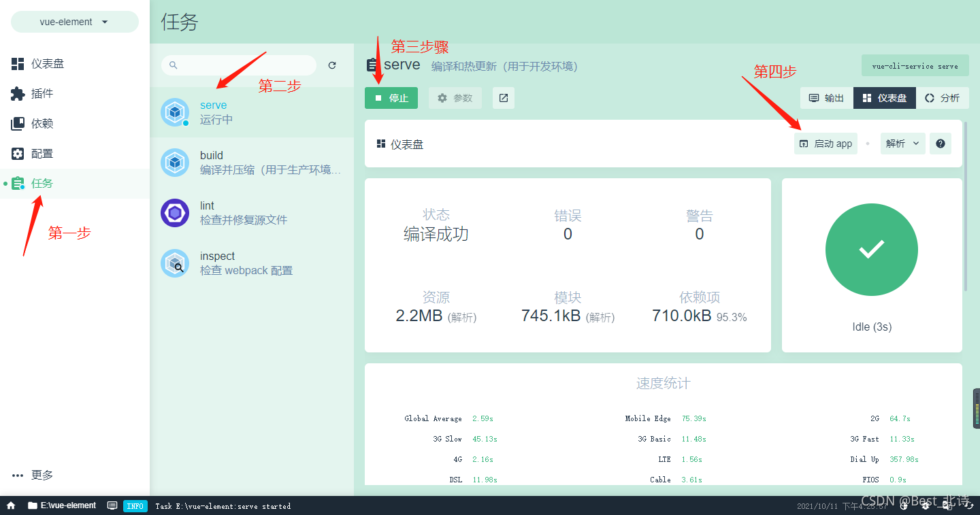
Task: Stop the serve task with 停止 button
Action: tap(391, 98)
